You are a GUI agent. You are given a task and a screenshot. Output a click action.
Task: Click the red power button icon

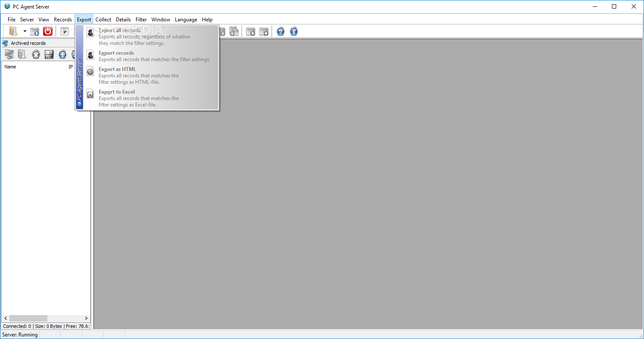coord(48,31)
